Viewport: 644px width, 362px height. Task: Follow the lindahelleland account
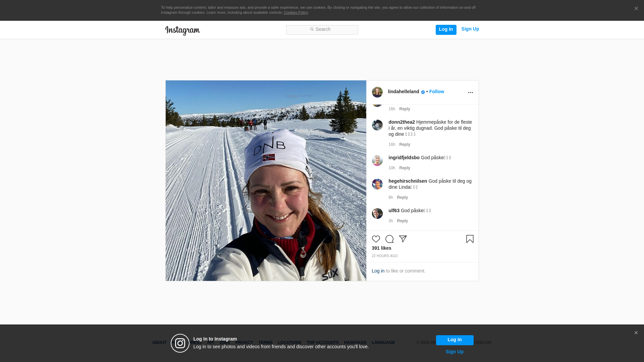click(436, 92)
